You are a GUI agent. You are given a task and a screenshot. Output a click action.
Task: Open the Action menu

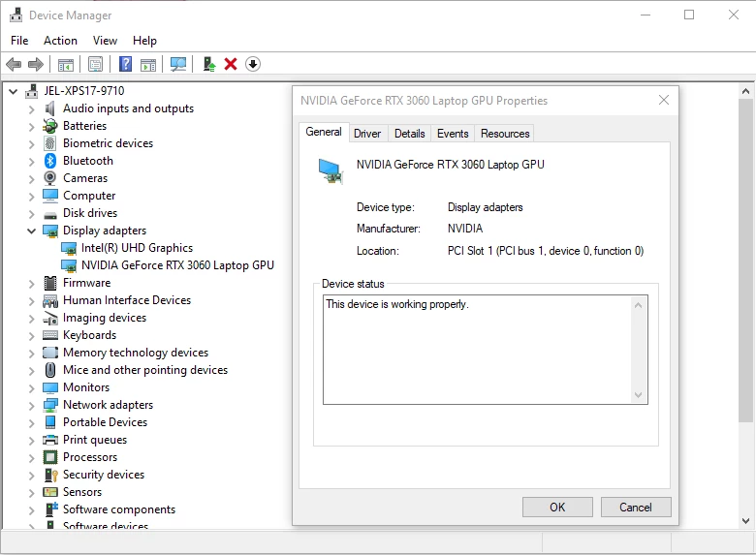[x=60, y=41]
